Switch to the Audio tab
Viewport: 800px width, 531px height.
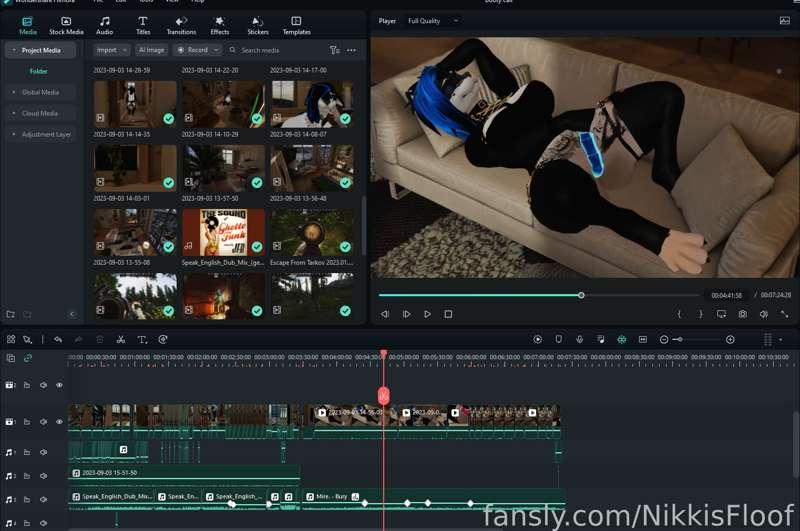pos(105,26)
